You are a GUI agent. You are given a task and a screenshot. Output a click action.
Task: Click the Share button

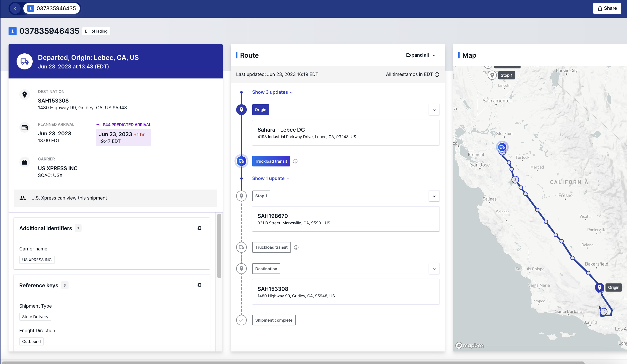point(607,8)
